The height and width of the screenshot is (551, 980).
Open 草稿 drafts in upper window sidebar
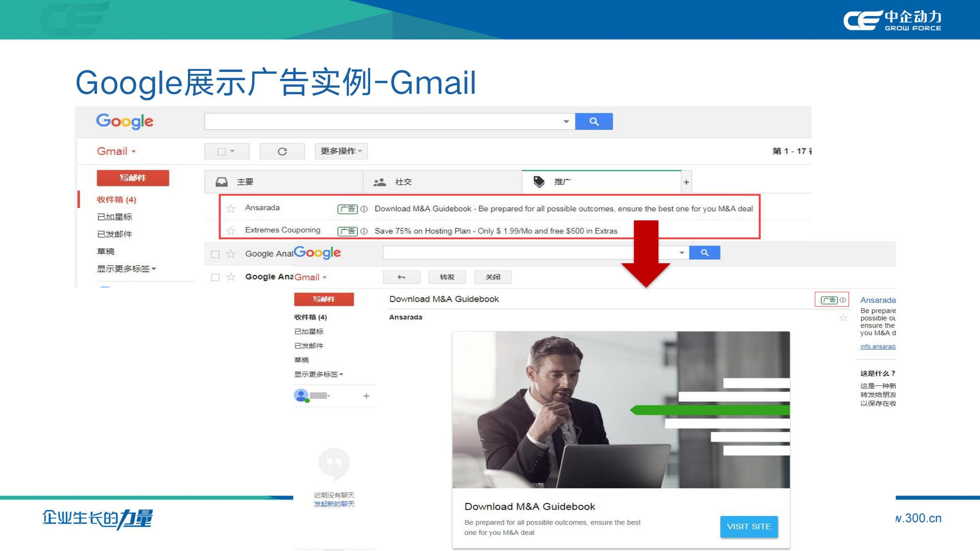(x=106, y=251)
